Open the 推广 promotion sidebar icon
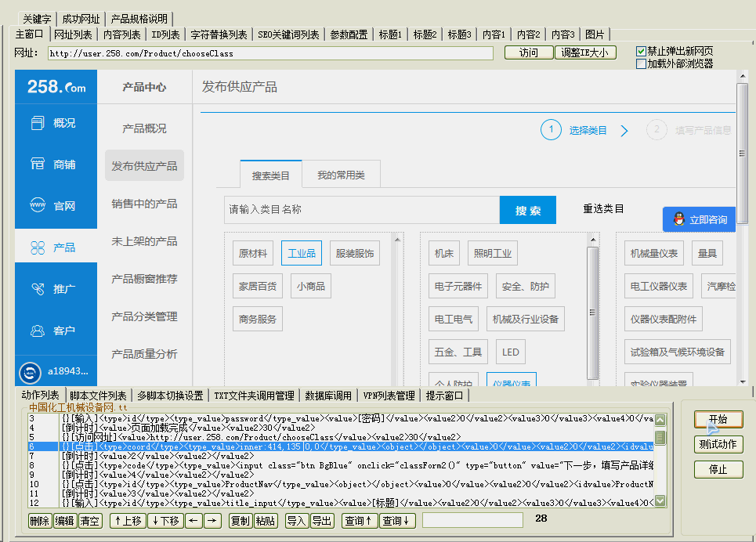Image resolution: width=756 pixels, height=542 pixels. (x=38, y=289)
